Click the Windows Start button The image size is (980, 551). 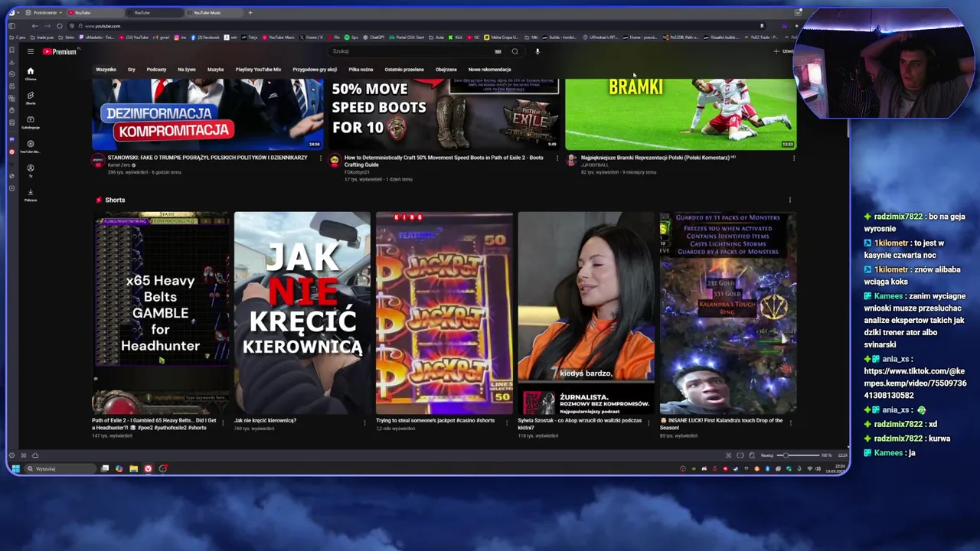pyautogui.click(x=15, y=468)
